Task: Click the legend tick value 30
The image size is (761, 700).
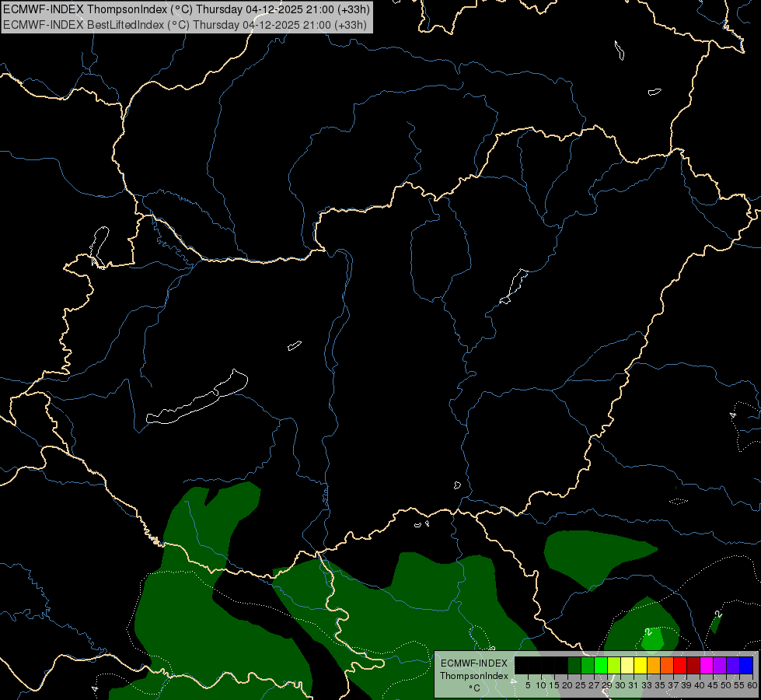Action: (620, 685)
